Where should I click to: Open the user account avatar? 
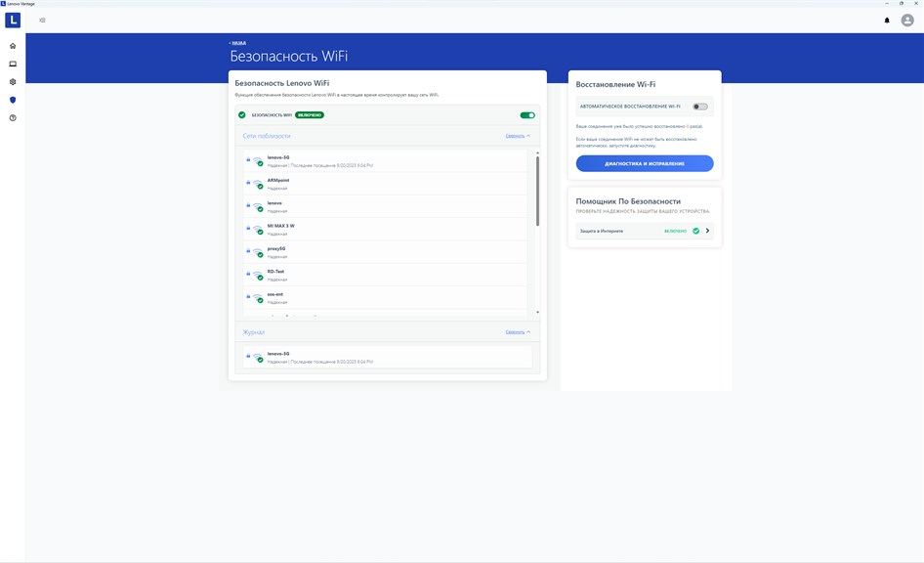click(907, 21)
